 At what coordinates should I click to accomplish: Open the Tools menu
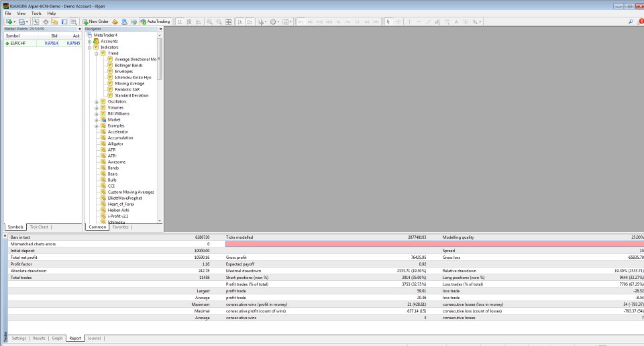(36, 13)
